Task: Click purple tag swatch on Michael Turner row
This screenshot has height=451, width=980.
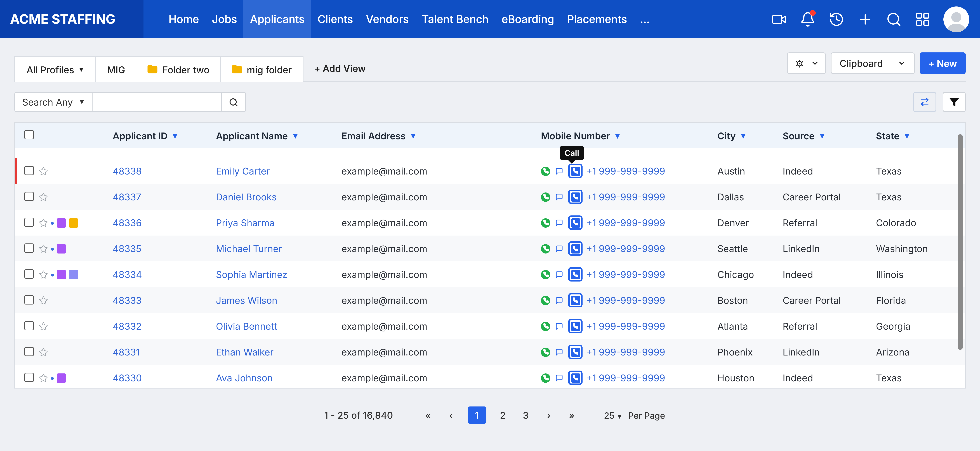Action: 61,249
